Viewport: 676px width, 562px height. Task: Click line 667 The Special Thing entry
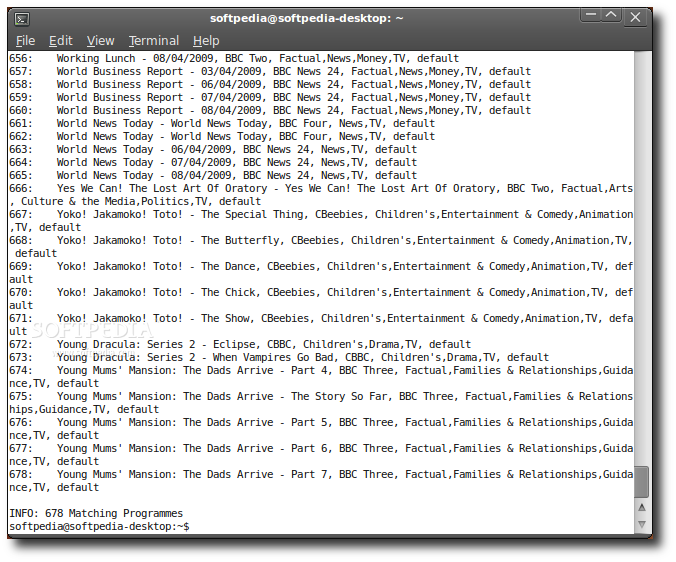click(x=321, y=221)
